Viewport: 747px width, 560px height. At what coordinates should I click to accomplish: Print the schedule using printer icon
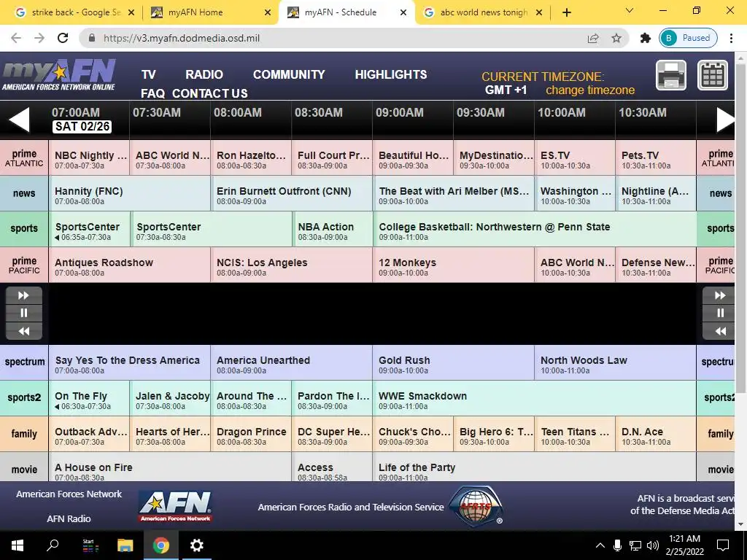coord(671,75)
